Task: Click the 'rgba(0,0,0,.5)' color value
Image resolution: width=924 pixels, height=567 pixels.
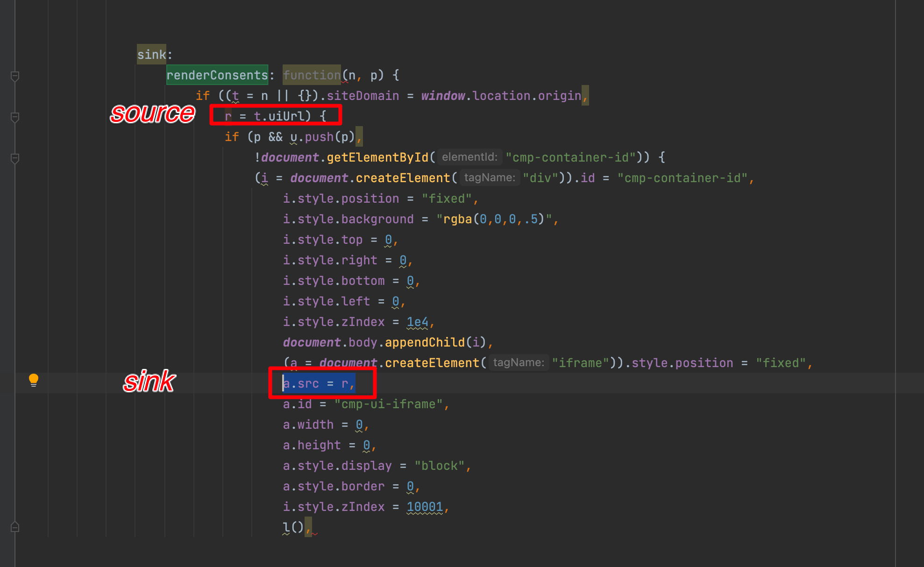Action: click(494, 219)
